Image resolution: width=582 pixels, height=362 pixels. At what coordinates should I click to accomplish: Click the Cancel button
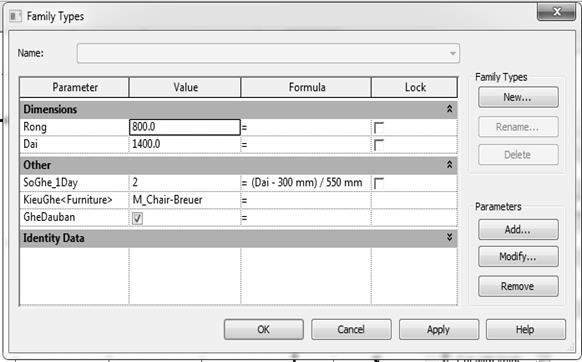pos(351,329)
